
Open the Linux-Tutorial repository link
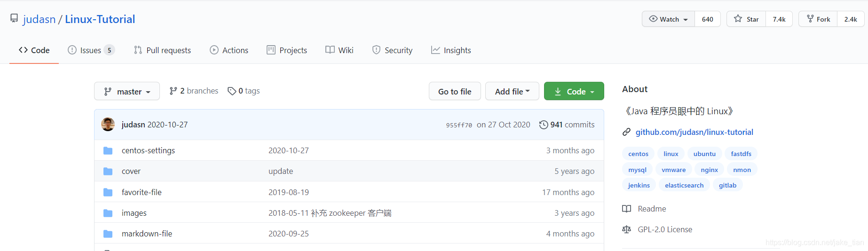tap(100, 19)
